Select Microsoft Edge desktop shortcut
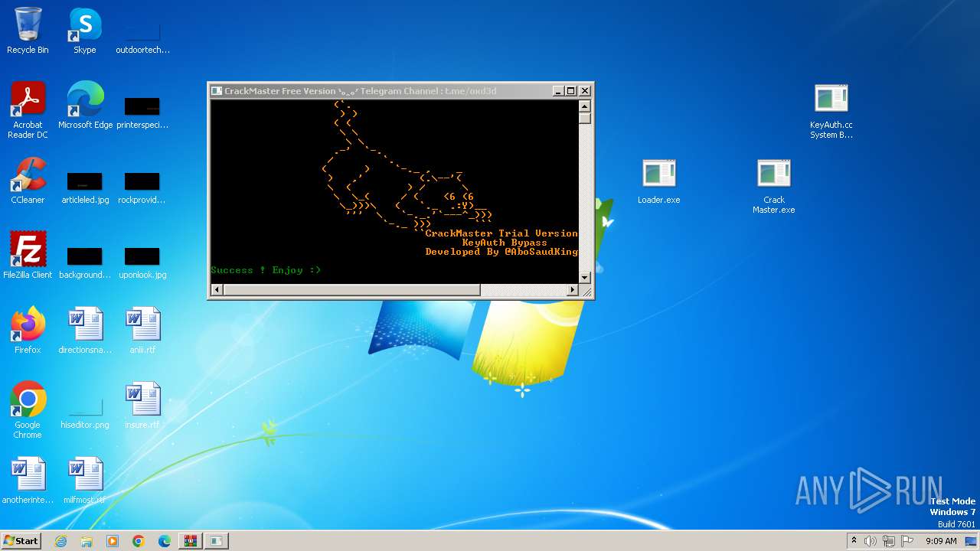980x551 pixels. pyautogui.click(x=85, y=106)
